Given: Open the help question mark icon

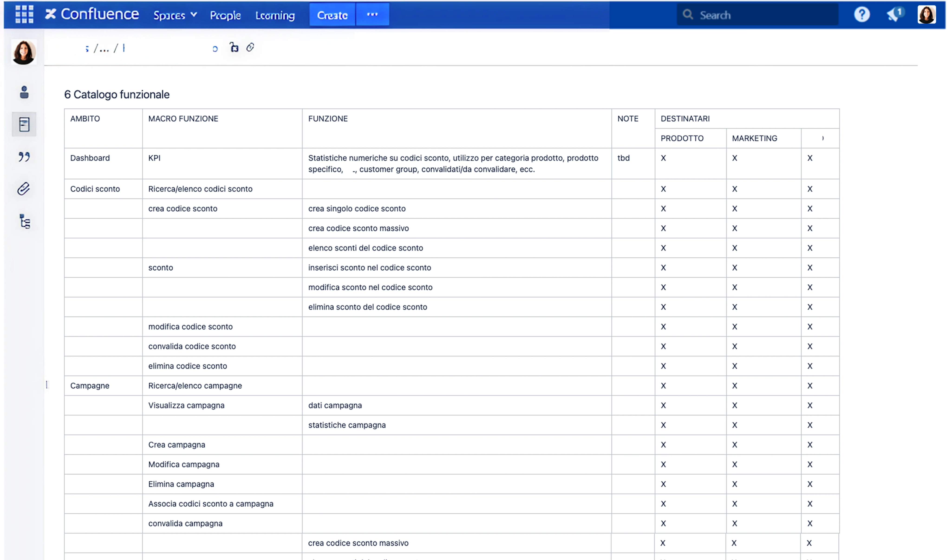Looking at the screenshot, I should pos(862,15).
